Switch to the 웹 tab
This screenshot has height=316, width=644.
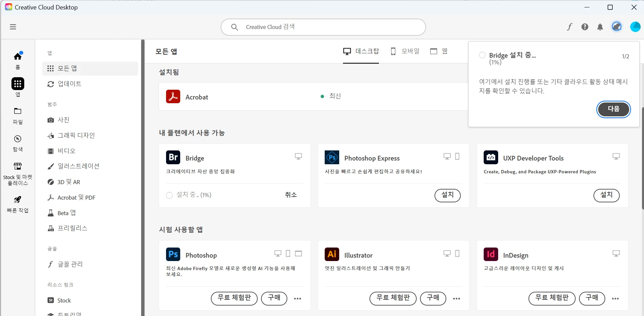(x=439, y=51)
